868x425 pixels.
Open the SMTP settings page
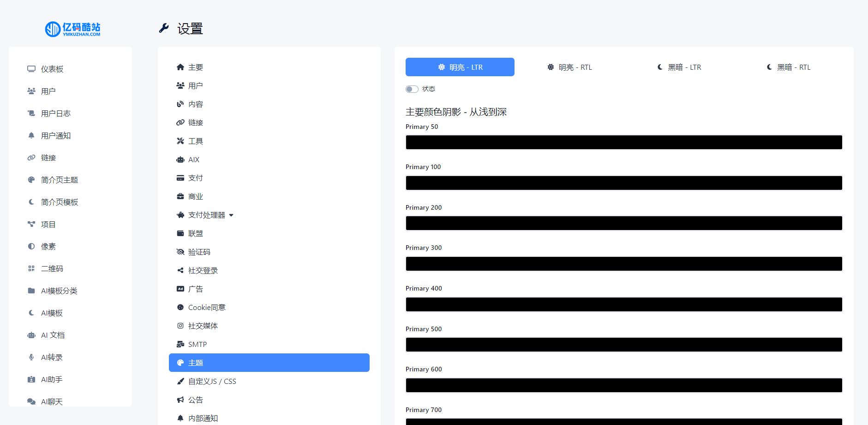197,344
